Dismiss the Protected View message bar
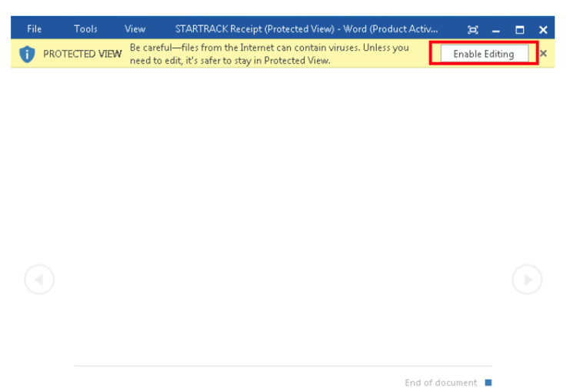Image resolution: width=570 pixels, height=392 pixels. 543,54
